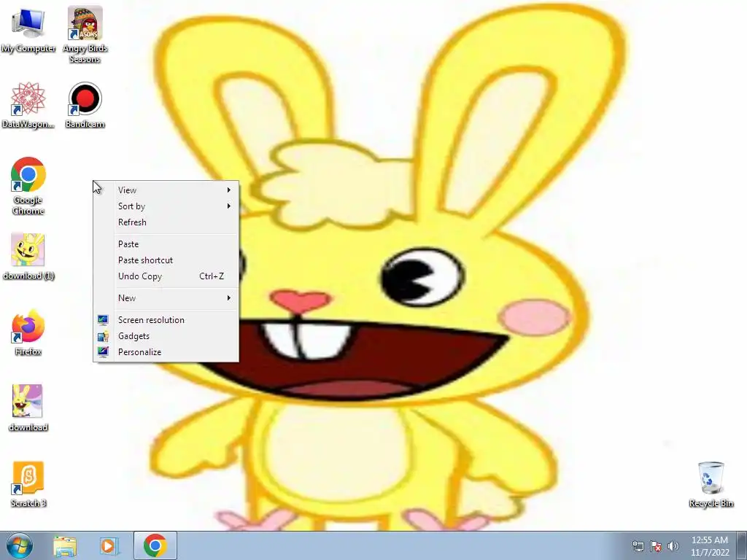Choose Paste in the context menu
The width and height of the screenshot is (747, 560).
pyautogui.click(x=166, y=244)
